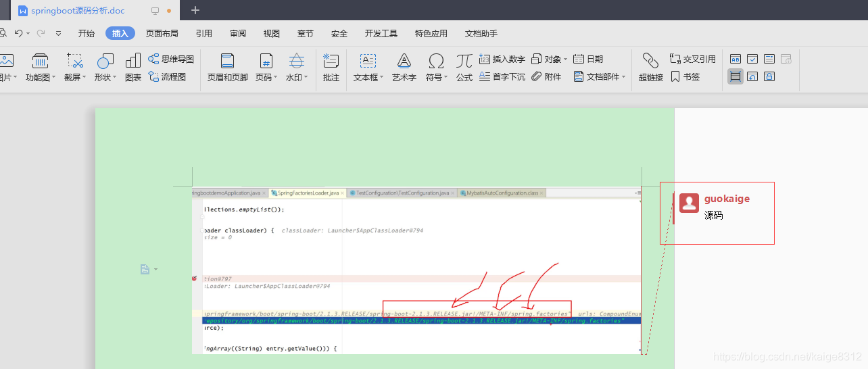Viewport: 868px width, 369px height.
Task: Open the 引用 ribbon tab
Action: (x=204, y=33)
